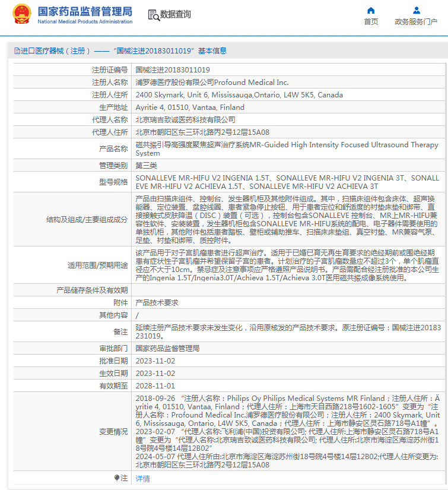Open the 详情 link

pos(142,479)
